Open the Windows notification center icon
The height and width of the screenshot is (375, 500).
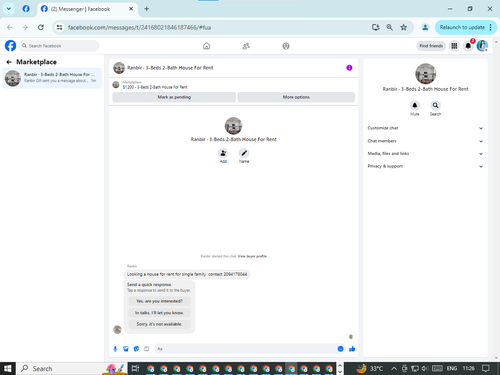(486, 368)
